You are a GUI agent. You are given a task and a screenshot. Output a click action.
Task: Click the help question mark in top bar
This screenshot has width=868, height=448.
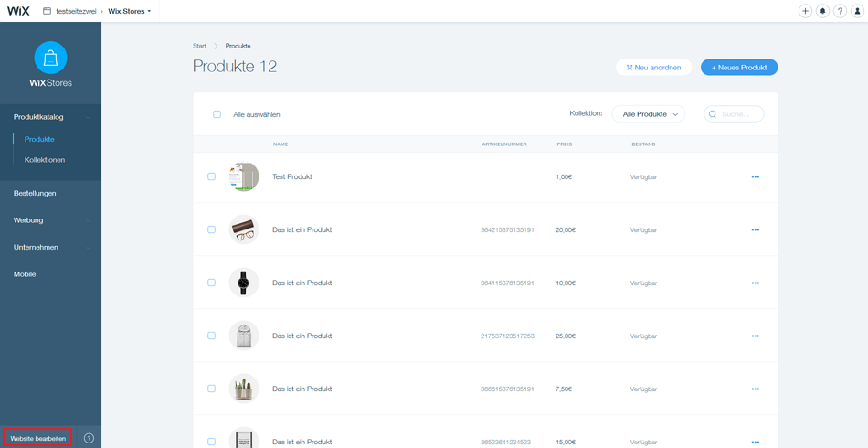[840, 11]
